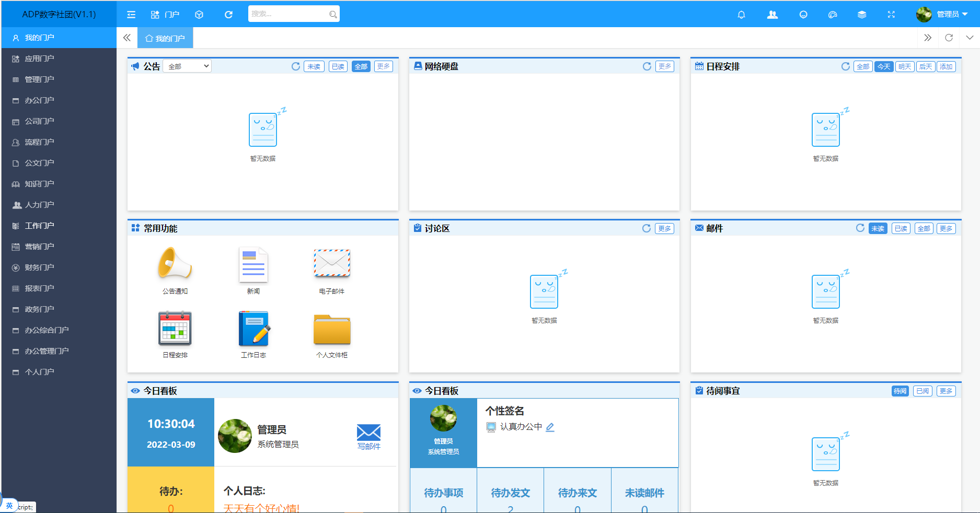Click the fullscreen icon in top bar

tap(891, 15)
